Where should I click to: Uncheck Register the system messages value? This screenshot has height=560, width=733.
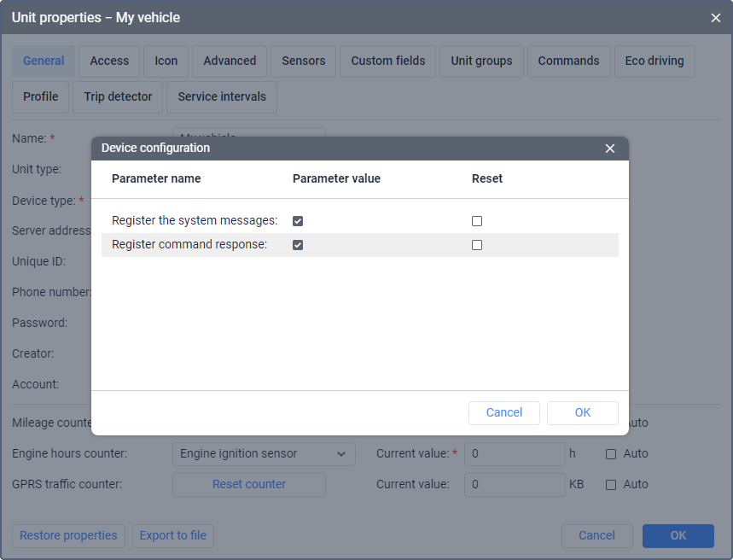coord(298,221)
